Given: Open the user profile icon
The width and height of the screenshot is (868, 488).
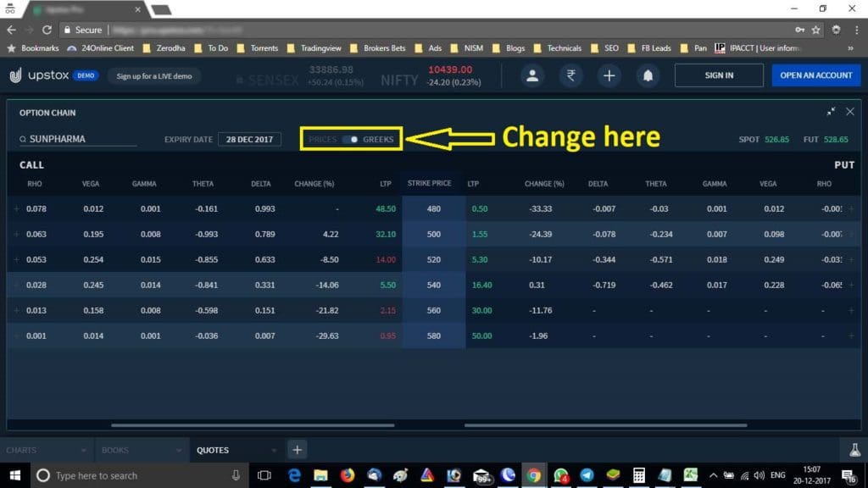Looking at the screenshot, I should point(532,75).
